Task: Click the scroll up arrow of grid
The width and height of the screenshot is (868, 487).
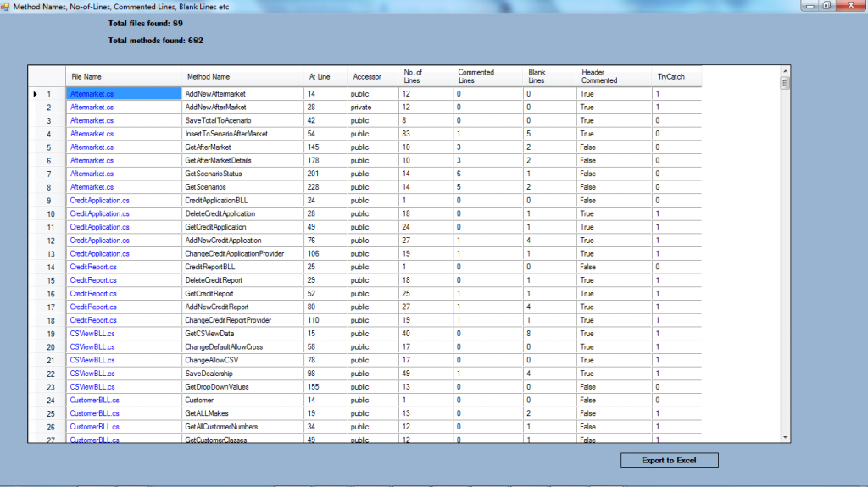Action: 785,71
